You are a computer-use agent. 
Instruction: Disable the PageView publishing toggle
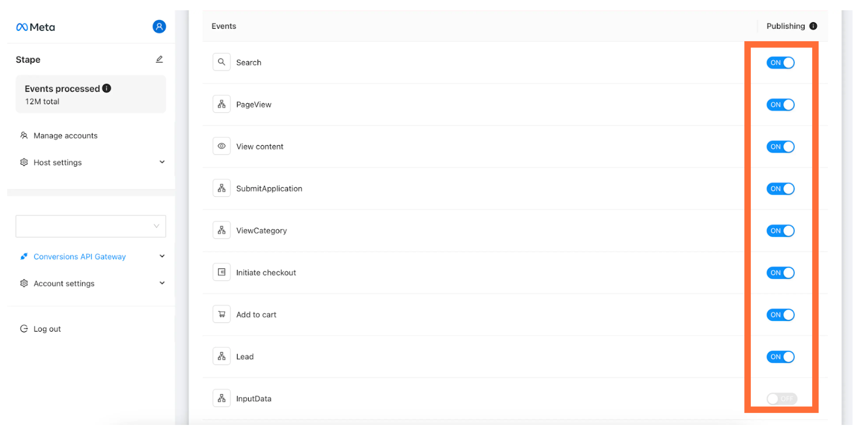(780, 105)
